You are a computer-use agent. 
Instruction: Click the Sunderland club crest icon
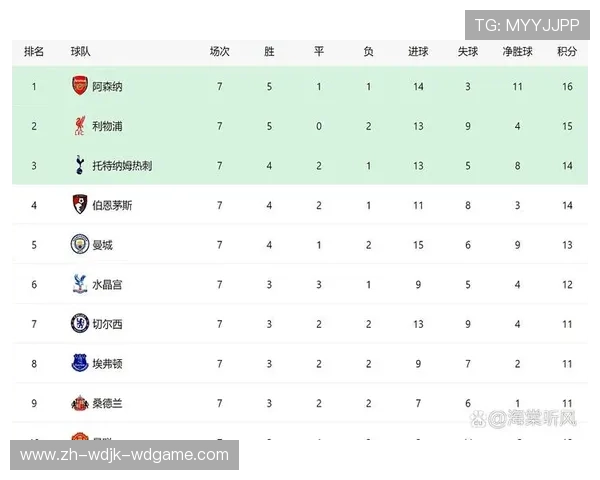pyautogui.click(x=80, y=402)
